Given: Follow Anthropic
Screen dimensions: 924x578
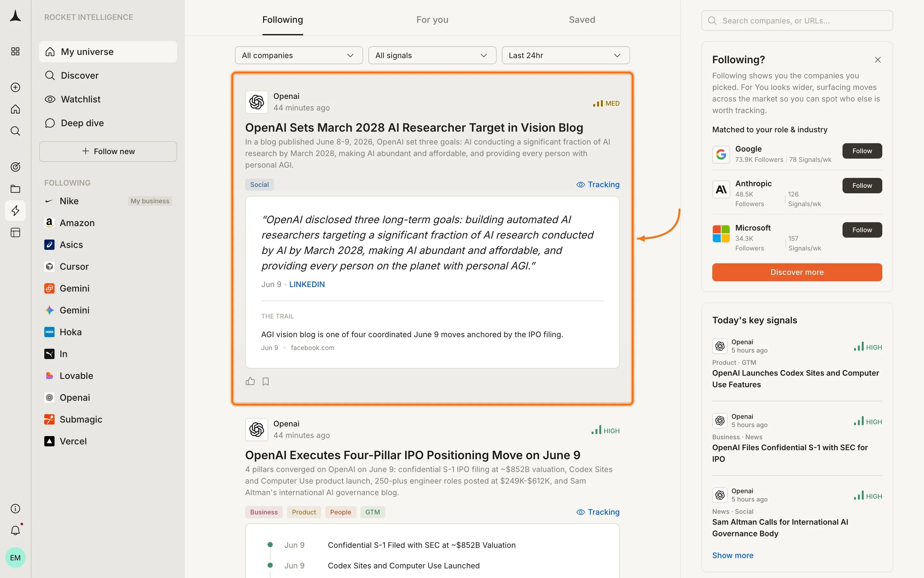Looking at the screenshot, I should [862, 185].
